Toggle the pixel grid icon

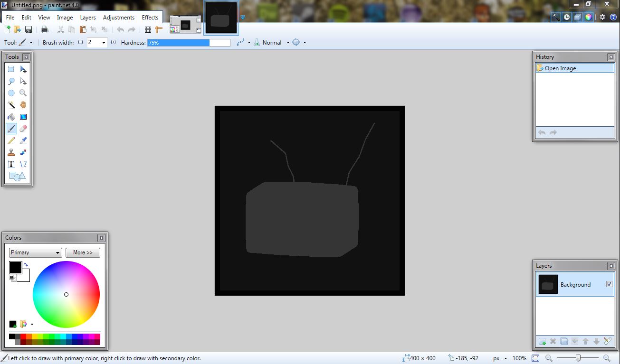148,29
